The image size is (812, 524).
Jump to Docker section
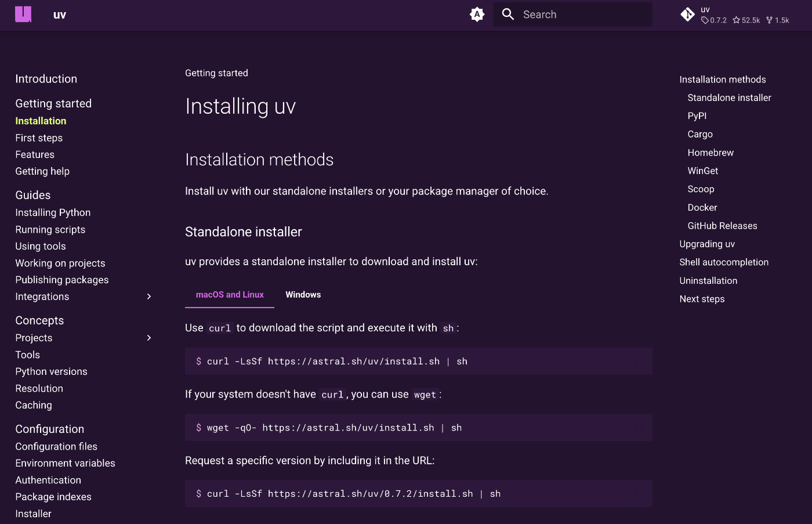click(702, 207)
